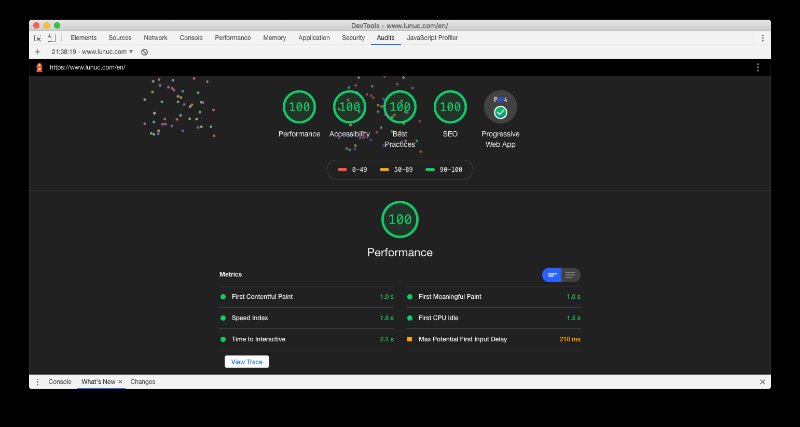Click the Speed Index metric row
The width and height of the screenshot is (800, 427).
[307, 318]
